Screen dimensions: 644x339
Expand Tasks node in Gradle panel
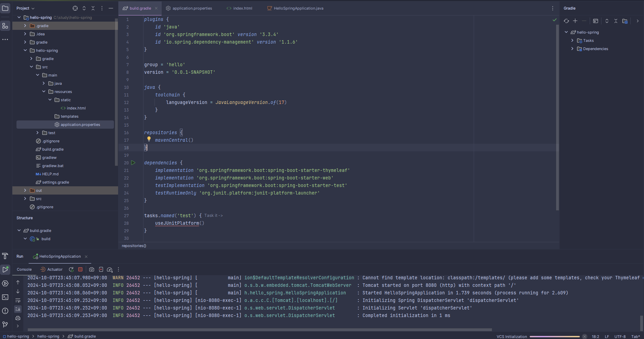click(x=572, y=40)
